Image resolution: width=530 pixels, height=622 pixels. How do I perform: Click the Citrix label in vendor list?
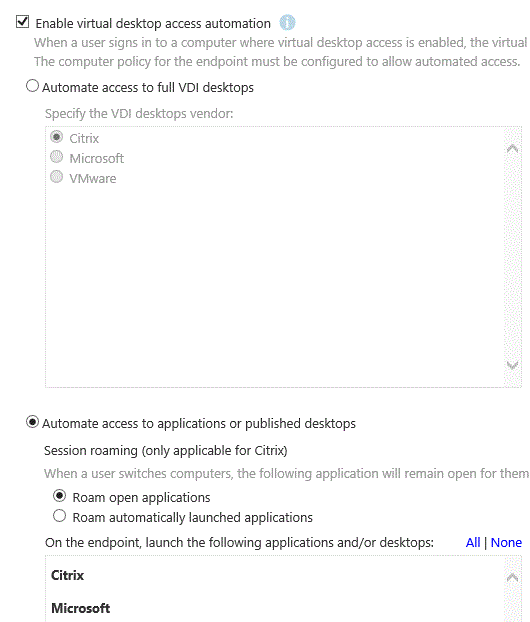coord(84,138)
